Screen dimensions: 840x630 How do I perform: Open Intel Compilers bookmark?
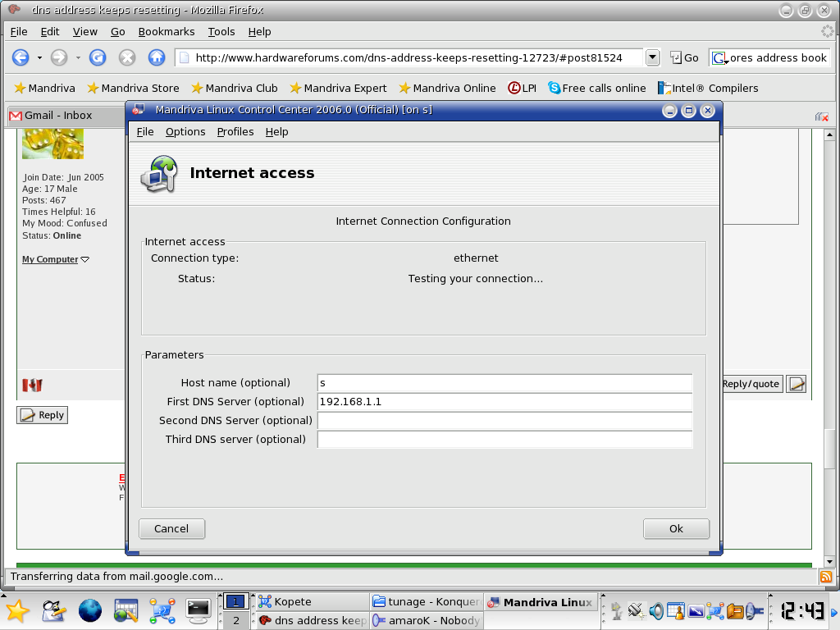coord(708,88)
